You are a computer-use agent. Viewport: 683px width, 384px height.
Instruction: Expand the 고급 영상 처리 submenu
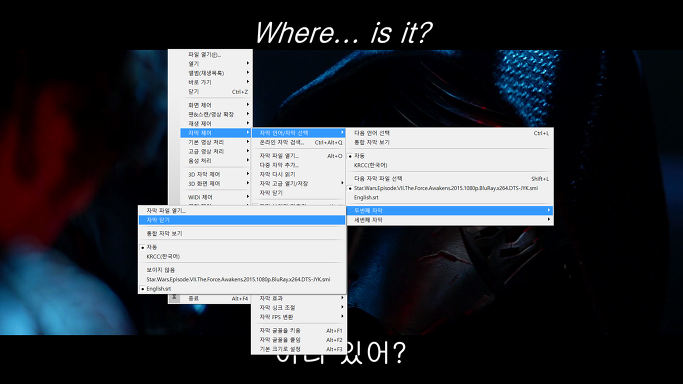(216, 151)
